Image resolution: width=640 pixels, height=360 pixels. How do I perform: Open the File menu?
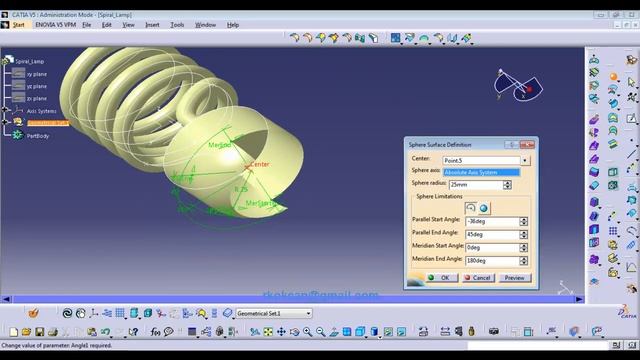click(87, 25)
